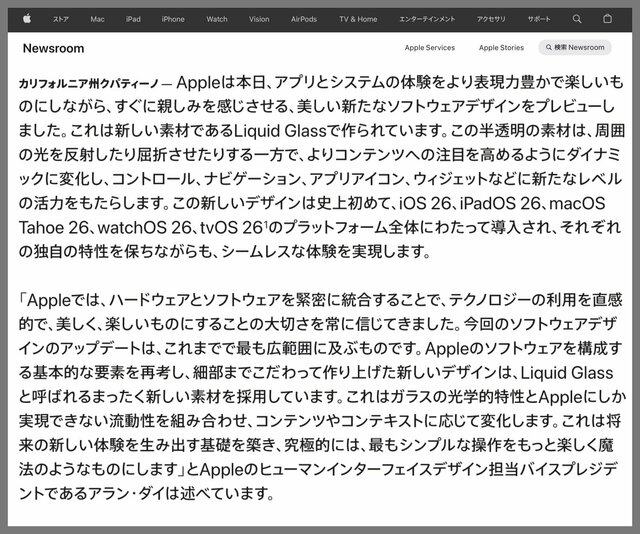Image resolution: width=640 pixels, height=534 pixels.
Task: Go to Newsroom home heading
Action: [x=53, y=48]
